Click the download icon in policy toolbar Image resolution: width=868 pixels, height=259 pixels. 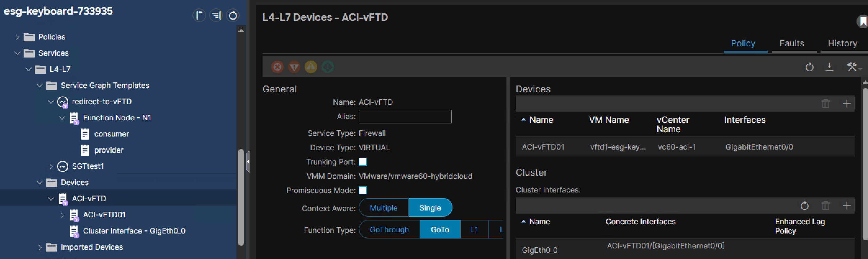point(829,67)
